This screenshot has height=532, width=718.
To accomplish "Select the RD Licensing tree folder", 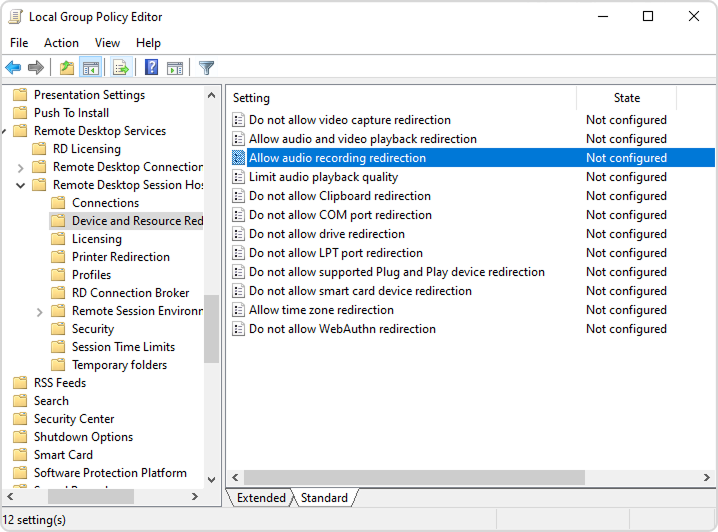I will point(87,149).
